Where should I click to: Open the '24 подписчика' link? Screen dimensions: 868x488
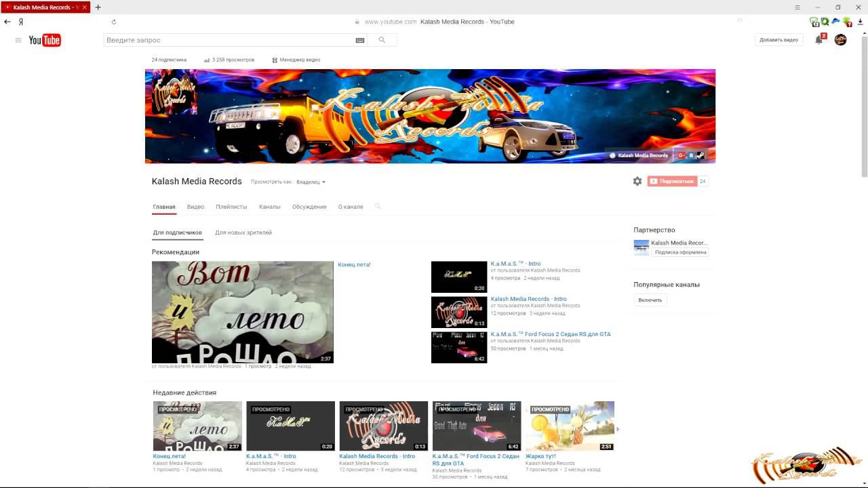tap(169, 60)
